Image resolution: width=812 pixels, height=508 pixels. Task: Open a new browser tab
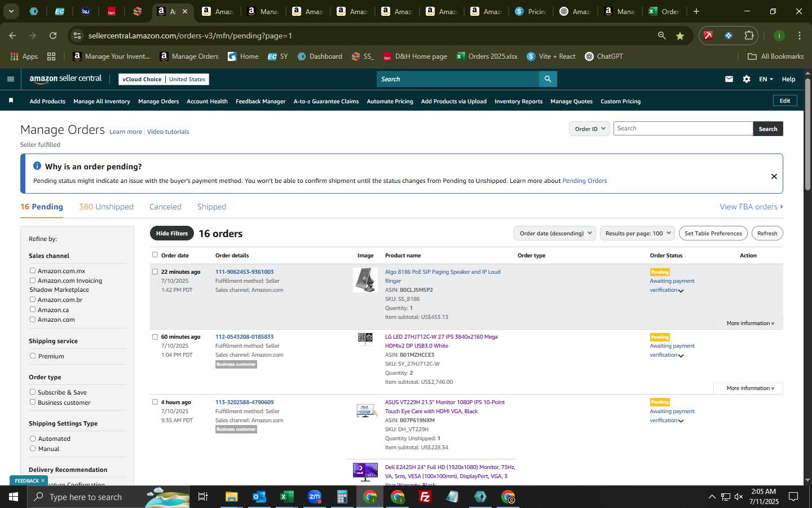696,11
